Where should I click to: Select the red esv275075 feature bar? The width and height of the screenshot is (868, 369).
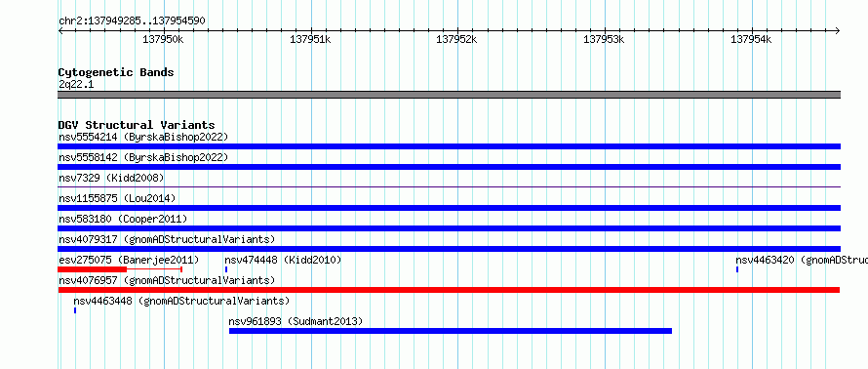(x=120, y=269)
